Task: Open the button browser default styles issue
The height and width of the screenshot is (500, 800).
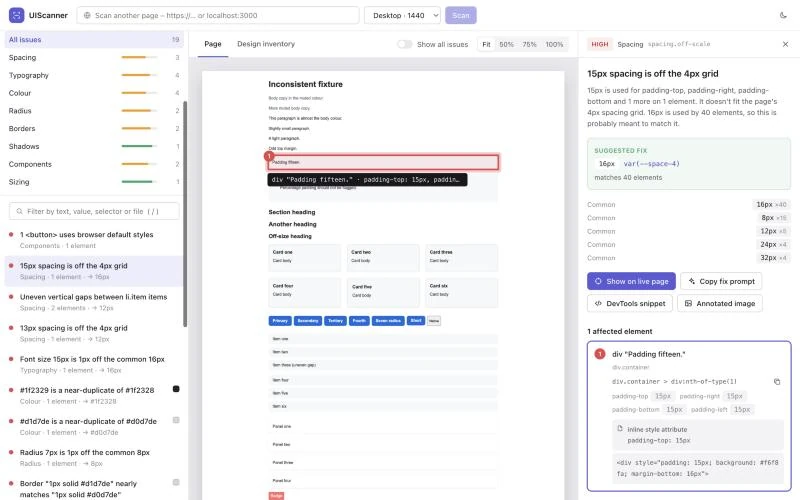Action: [94, 240]
